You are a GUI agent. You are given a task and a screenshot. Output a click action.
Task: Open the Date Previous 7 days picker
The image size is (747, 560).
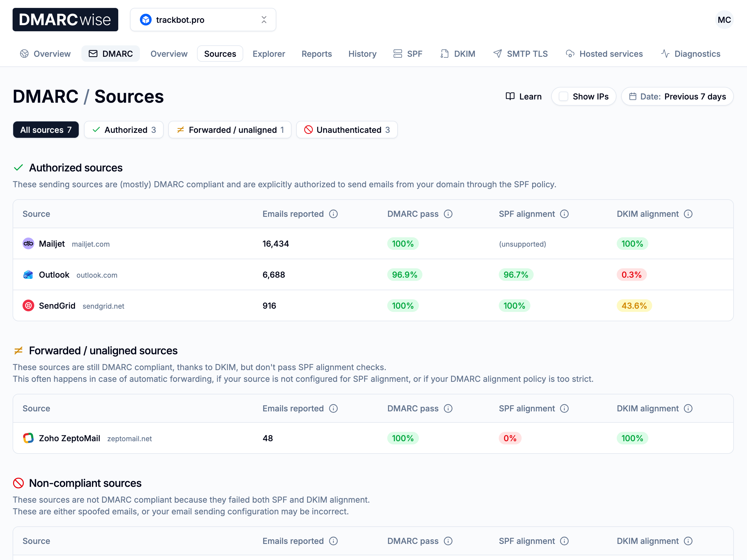pyautogui.click(x=677, y=97)
